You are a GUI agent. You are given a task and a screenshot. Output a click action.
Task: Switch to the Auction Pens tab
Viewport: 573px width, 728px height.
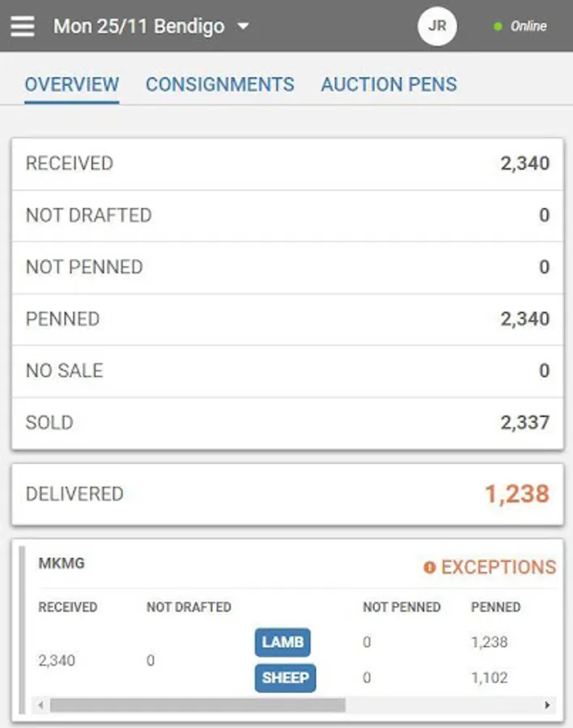[389, 84]
